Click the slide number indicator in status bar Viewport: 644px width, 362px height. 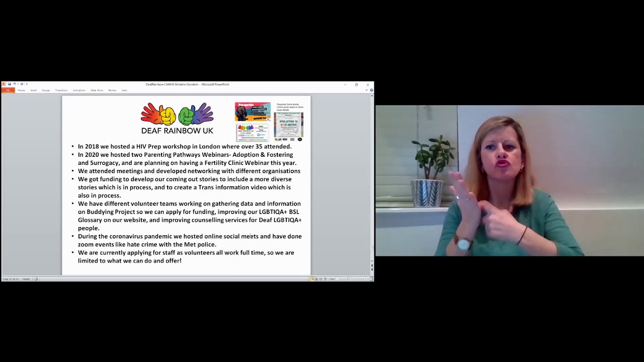10,279
